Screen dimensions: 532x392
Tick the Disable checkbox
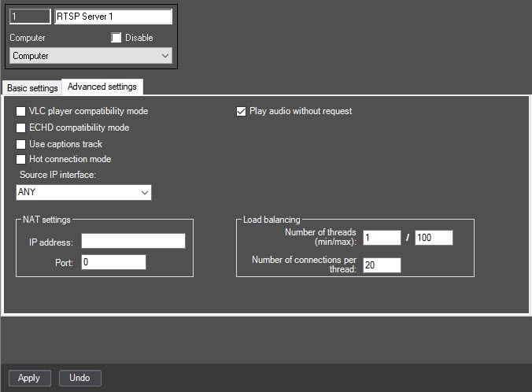116,37
